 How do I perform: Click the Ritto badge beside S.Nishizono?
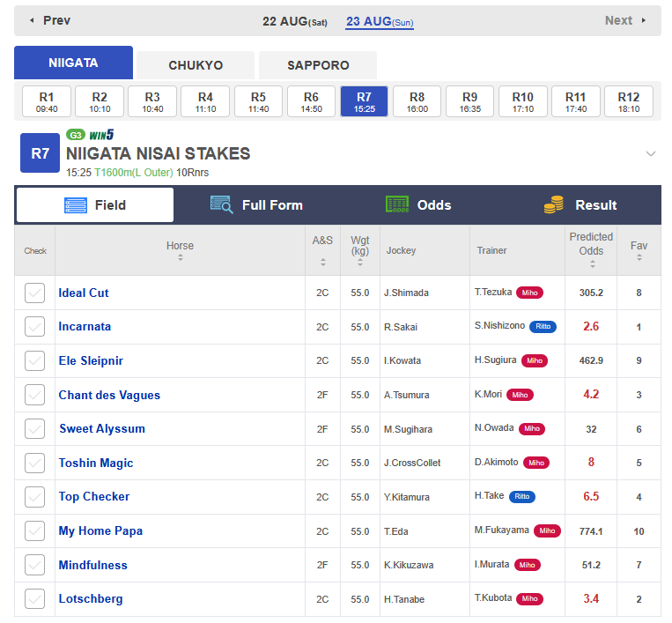[543, 327]
